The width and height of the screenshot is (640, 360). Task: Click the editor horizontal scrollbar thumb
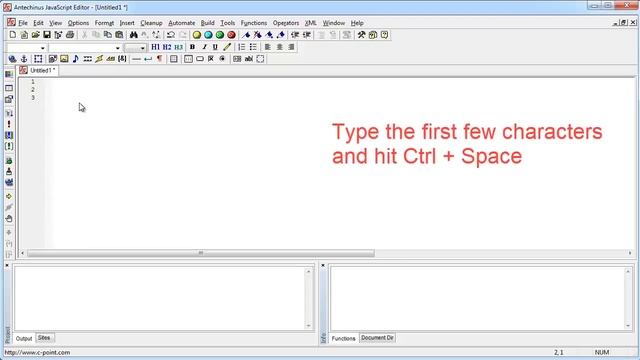tap(200, 253)
